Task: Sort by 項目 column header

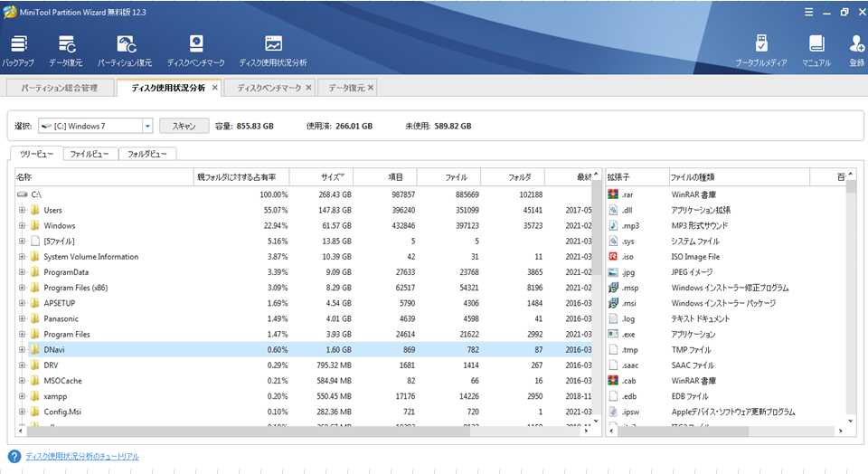Action: [385, 177]
